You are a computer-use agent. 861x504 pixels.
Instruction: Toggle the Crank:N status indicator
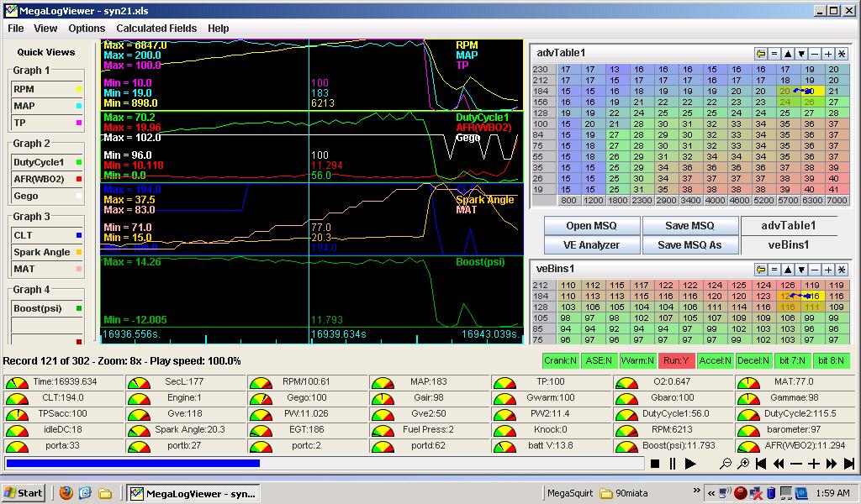tap(560, 360)
